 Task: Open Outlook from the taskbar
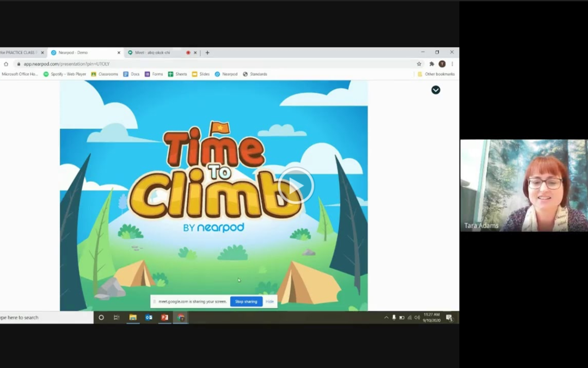[x=149, y=317]
